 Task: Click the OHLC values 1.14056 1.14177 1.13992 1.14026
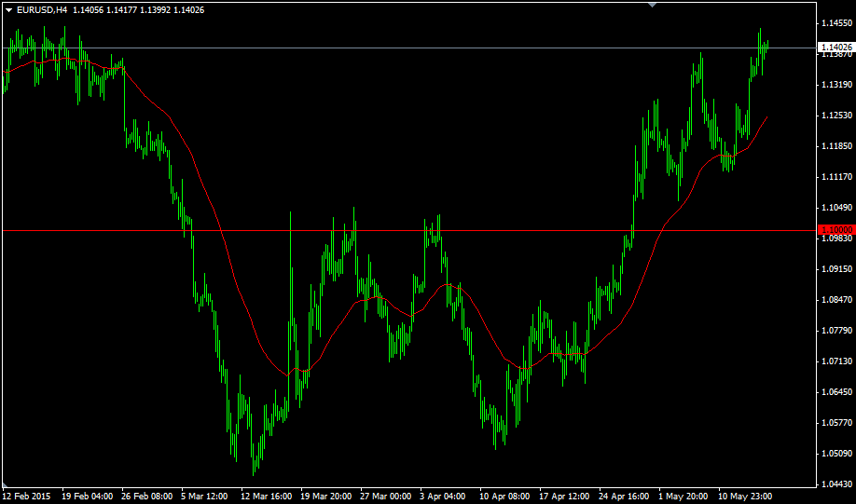tap(139, 10)
